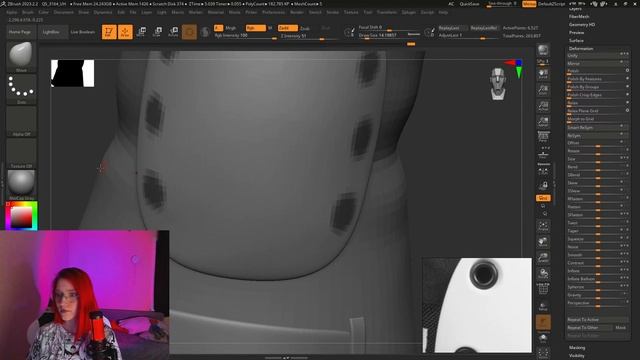Viewport: 640px width, 360px height.
Task: Toggle the Line Fill polyframe icon
Action: pos(543,289)
